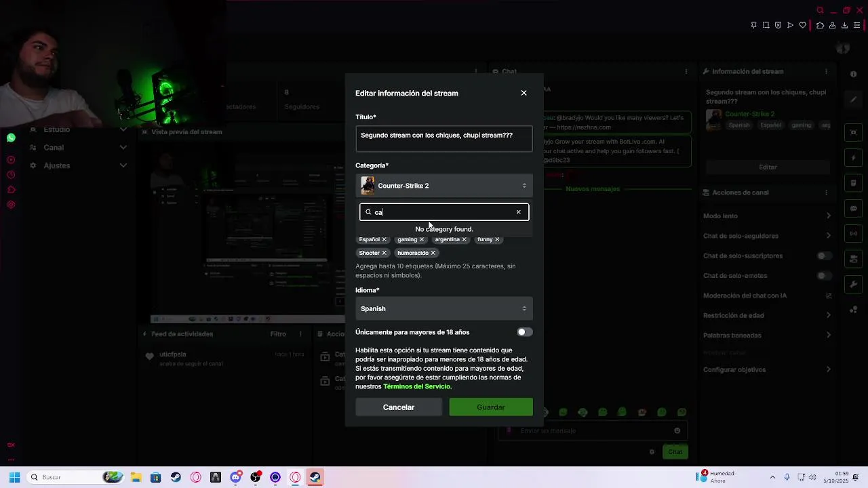Image resolution: width=868 pixels, height=488 pixels.
Task: Click the browser snapshot icon
Action: coord(766,25)
